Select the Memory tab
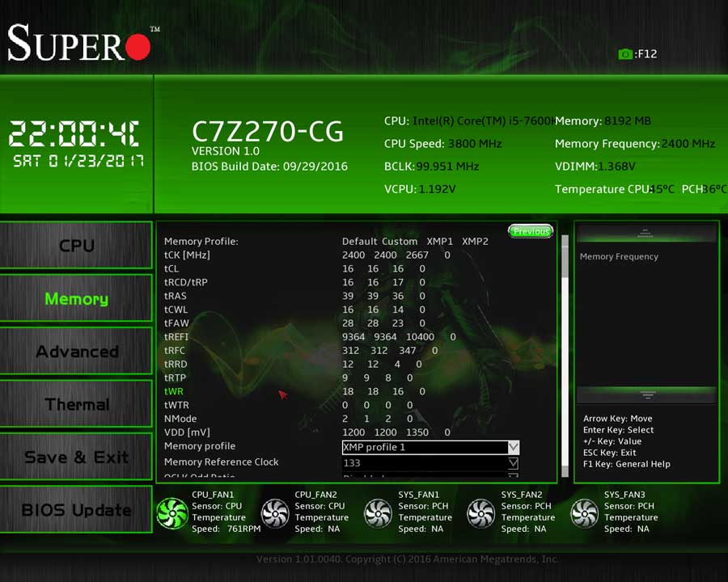 click(x=76, y=298)
